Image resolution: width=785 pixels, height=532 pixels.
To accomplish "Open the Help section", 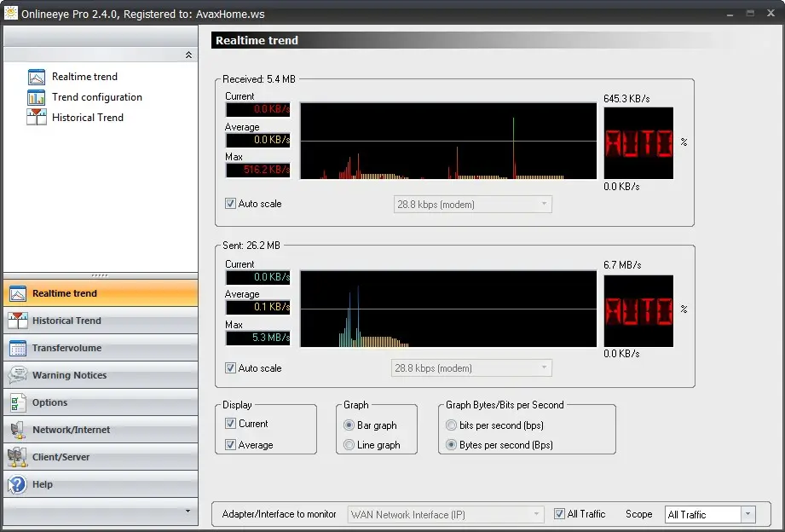I will 101,484.
